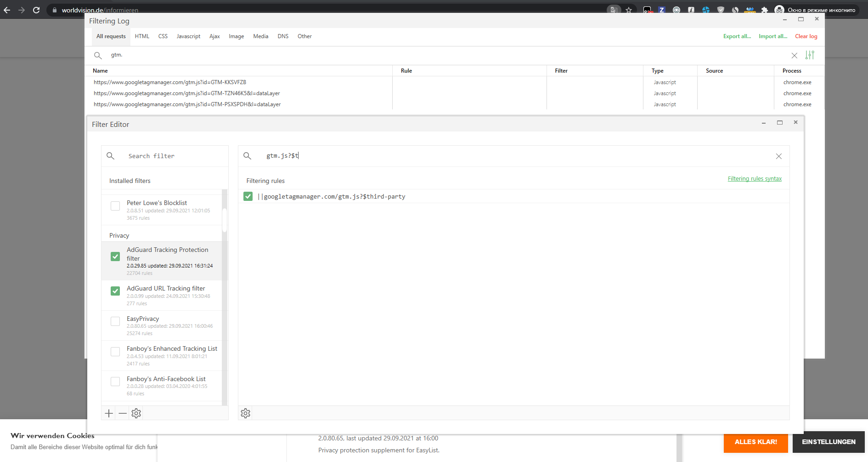This screenshot has height=462, width=868.
Task: Enable the EasyPrivacy filter
Action: 115,321
